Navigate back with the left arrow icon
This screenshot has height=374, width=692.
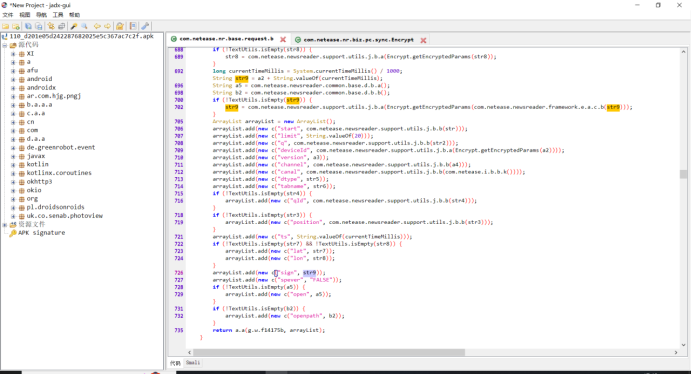click(97, 26)
